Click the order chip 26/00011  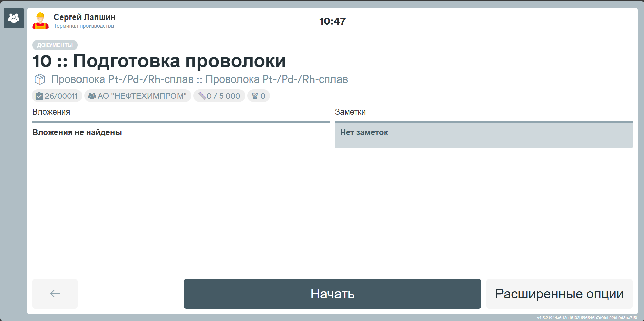pos(57,96)
